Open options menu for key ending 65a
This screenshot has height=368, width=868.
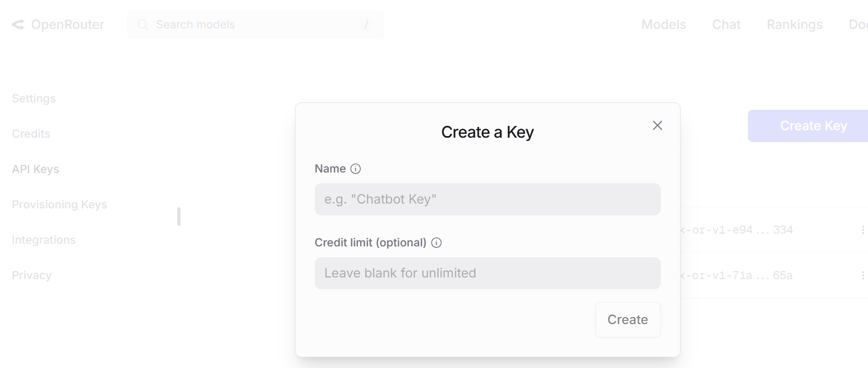tap(863, 275)
